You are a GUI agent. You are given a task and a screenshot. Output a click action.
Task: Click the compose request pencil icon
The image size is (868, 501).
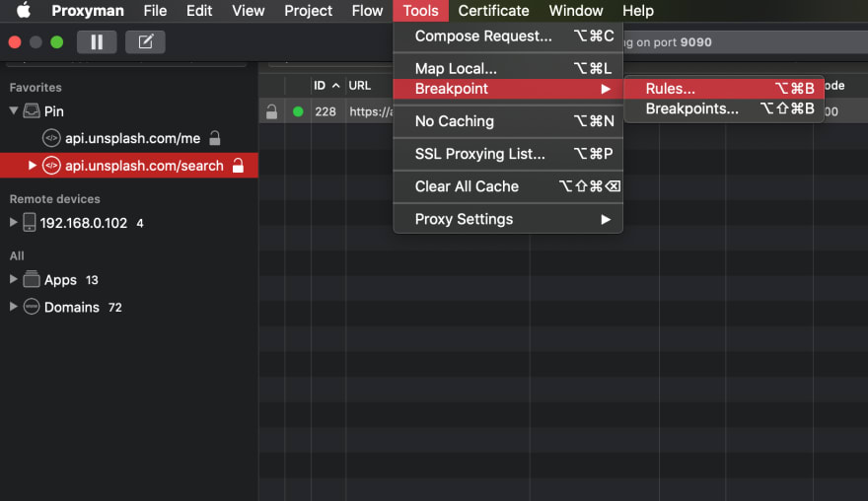146,42
